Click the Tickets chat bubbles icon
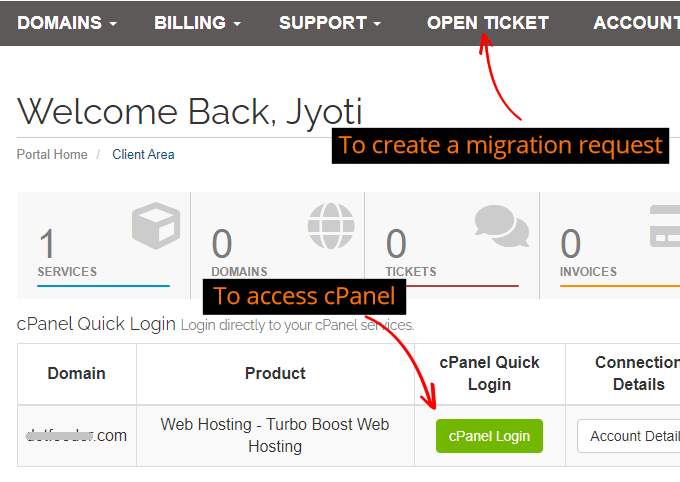Screen dimensions: 680x482 [x=501, y=226]
